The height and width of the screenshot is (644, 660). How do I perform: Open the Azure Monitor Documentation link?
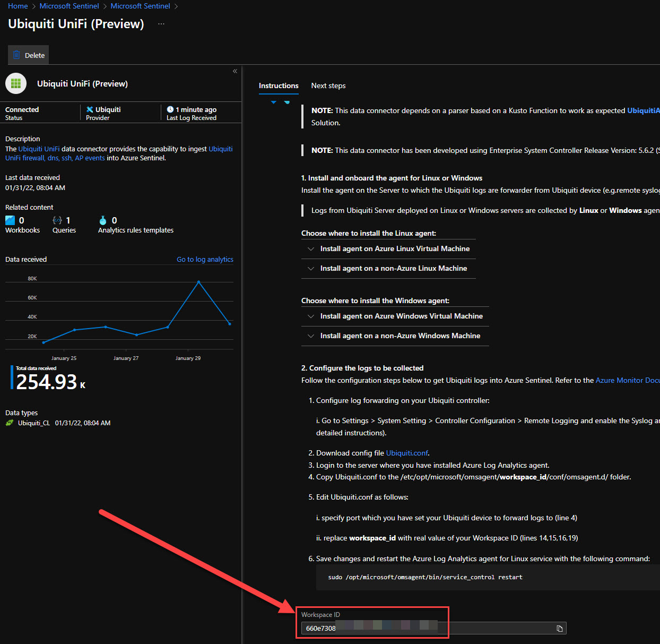point(628,380)
